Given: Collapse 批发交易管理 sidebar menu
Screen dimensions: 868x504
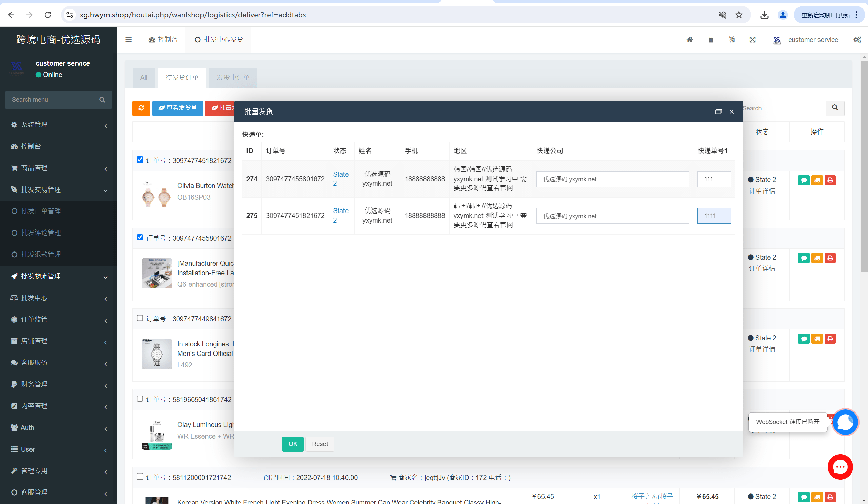Looking at the screenshot, I should 59,190.
